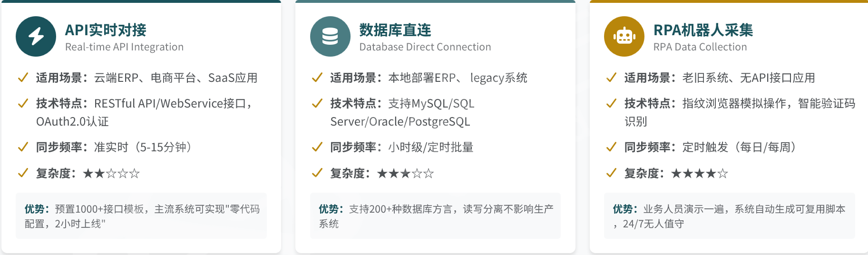This screenshot has height=255, width=868.
Task: Click the 预置1000+接口模板 advantage box
Action: pos(141,216)
